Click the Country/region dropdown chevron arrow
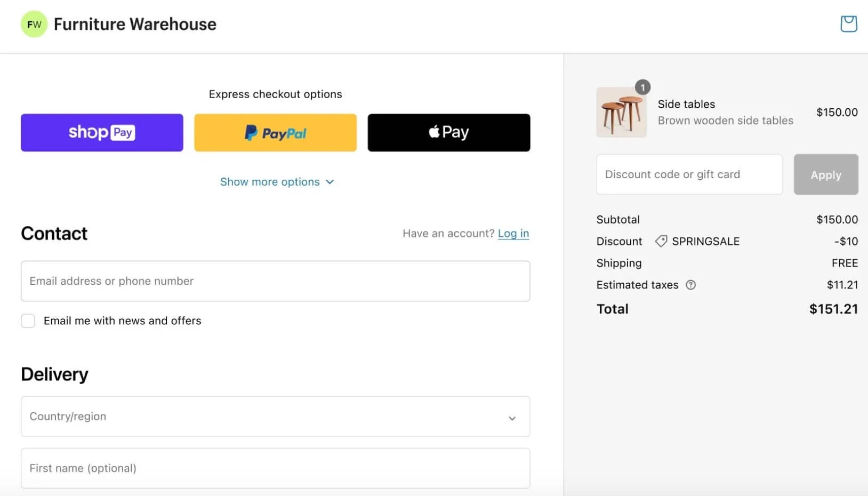This screenshot has height=496, width=868. click(x=512, y=418)
